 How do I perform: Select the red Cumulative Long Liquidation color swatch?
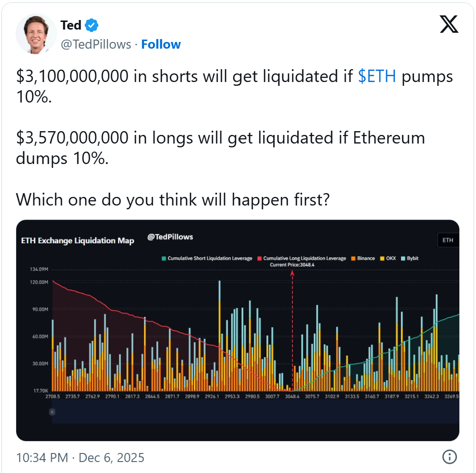coord(259,258)
